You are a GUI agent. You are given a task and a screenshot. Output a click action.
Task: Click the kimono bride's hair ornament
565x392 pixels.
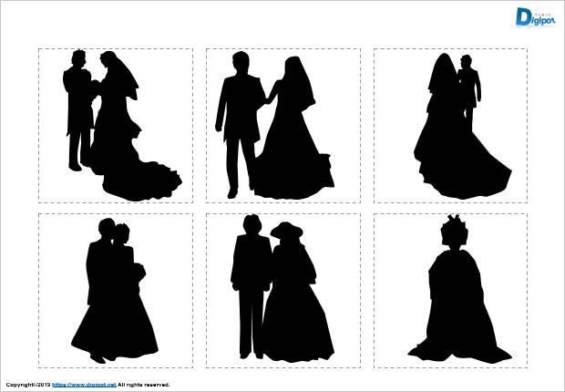(x=453, y=222)
